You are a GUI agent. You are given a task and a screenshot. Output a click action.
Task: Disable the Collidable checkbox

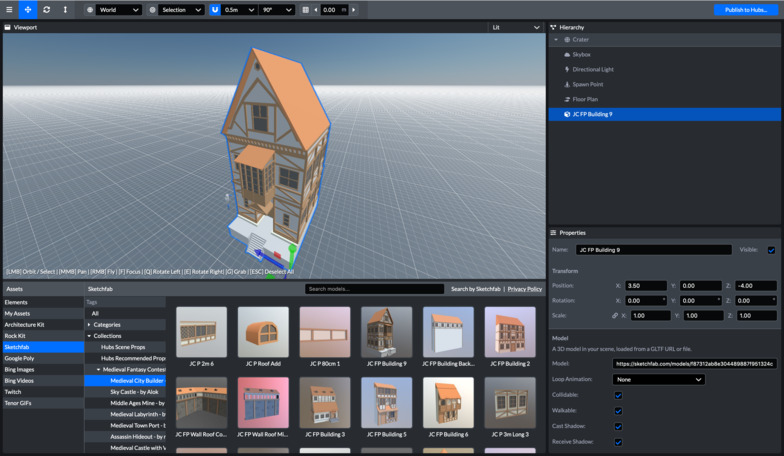point(618,395)
